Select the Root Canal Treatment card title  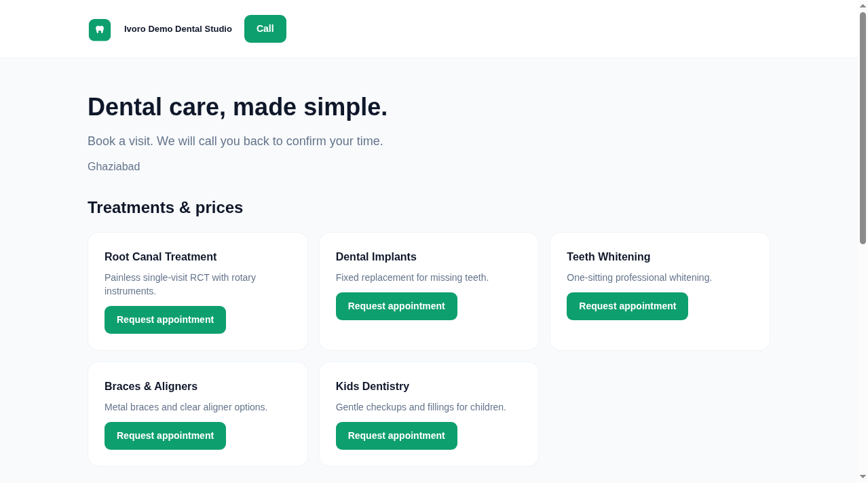pos(160,257)
